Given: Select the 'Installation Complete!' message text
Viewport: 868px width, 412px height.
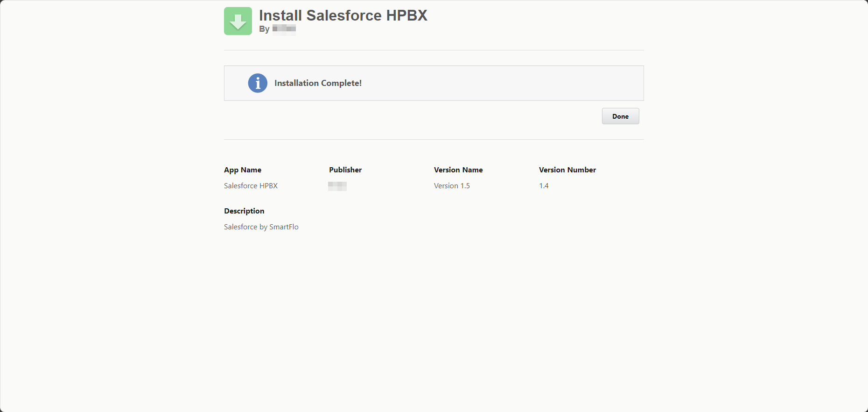Looking at the screenshot, I should click(318, 83).
